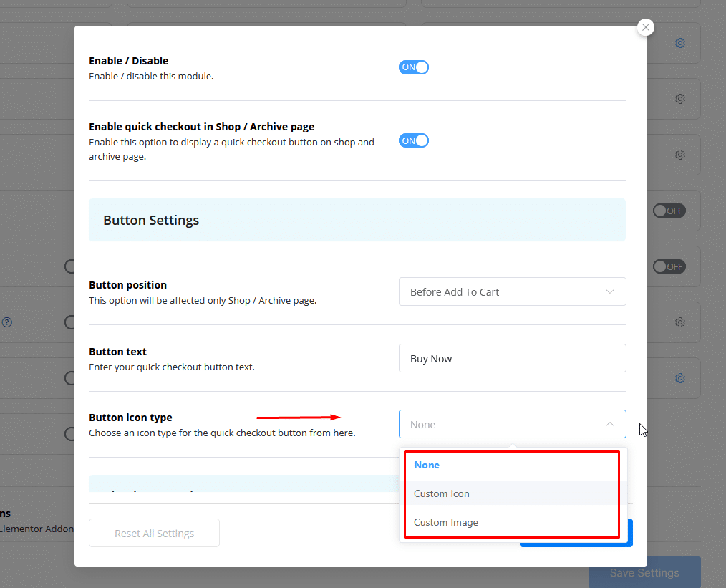
Task: Click into the Button text field showing Buy Now
Action: tap(511, 358)
